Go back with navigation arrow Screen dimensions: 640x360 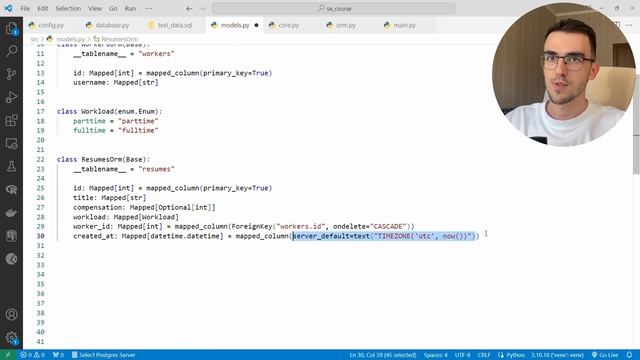coord(189,8)
